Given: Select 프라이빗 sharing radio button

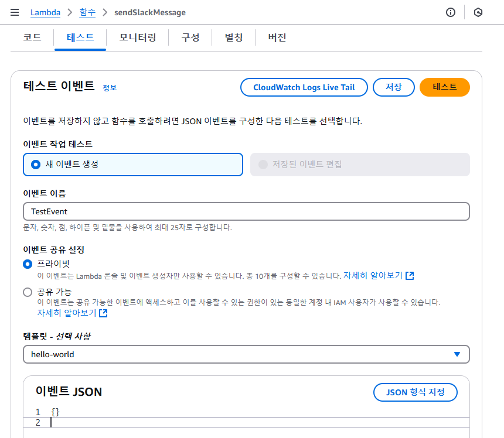Looking at the screenshot, I should point(28,264).
